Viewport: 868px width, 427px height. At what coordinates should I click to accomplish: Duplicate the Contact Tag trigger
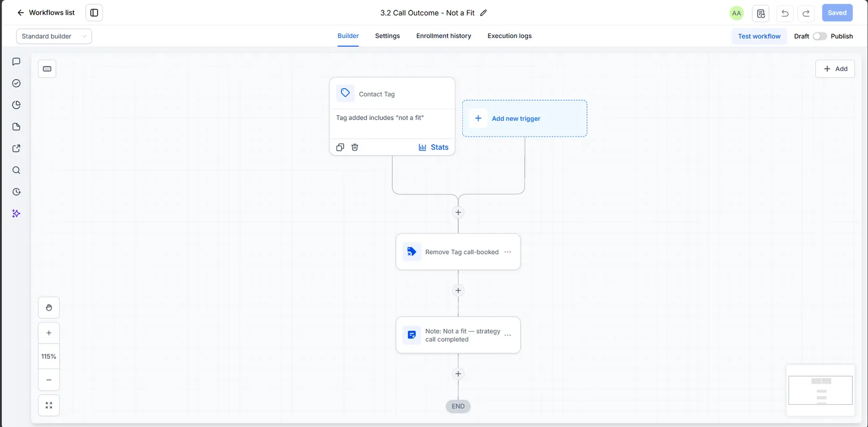340,147
